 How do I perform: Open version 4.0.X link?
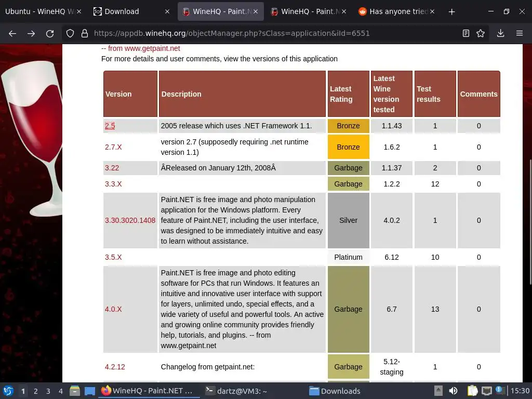pos(113,310)
